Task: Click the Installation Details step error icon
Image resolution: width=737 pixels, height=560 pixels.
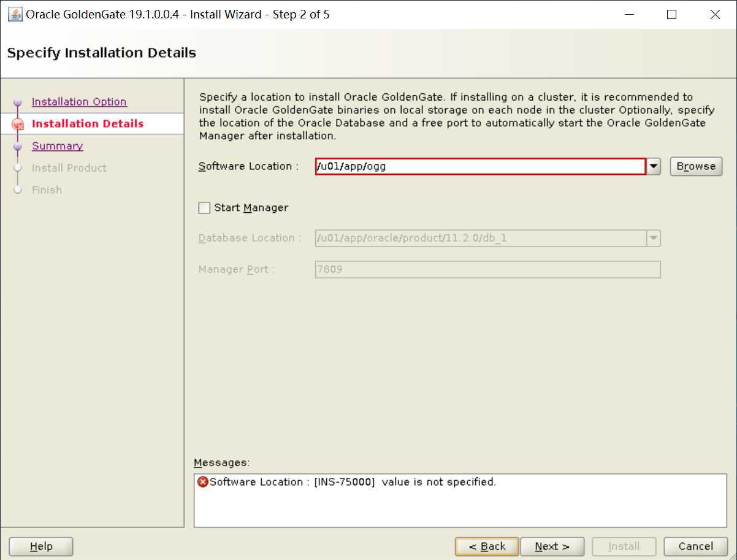Action: [x=18, y=124]
